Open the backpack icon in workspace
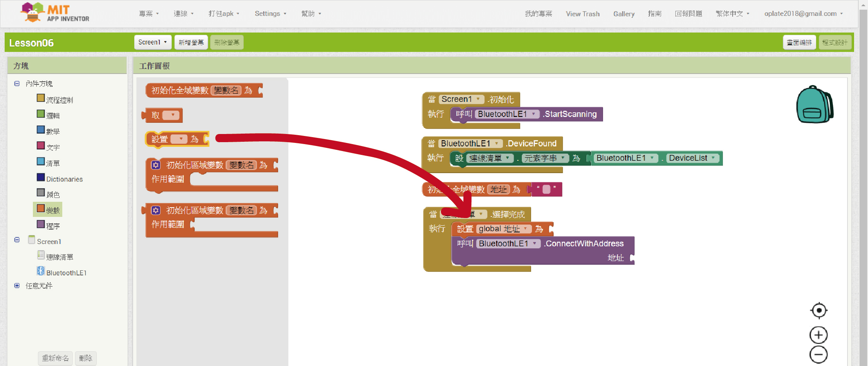 pos(814,105)
